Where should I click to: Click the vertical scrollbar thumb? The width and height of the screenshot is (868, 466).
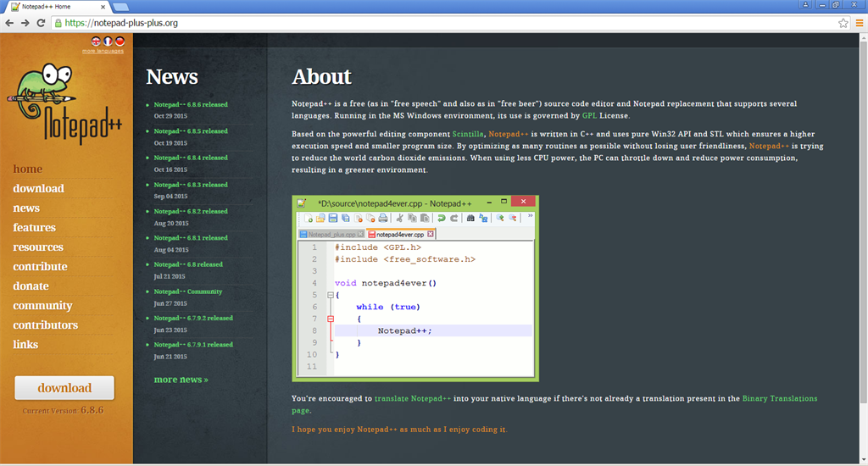[863, 221]
